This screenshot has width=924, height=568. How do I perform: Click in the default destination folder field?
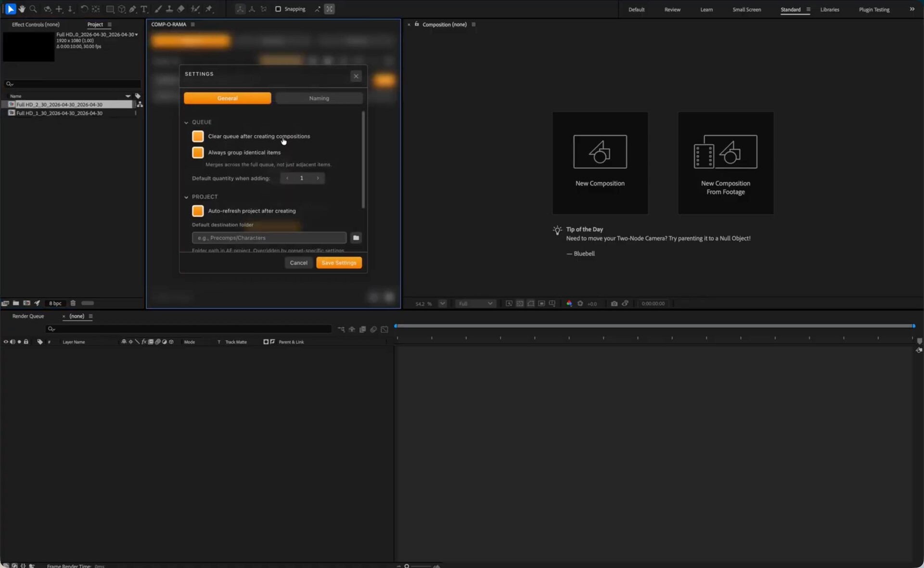[x=269, y=238]
